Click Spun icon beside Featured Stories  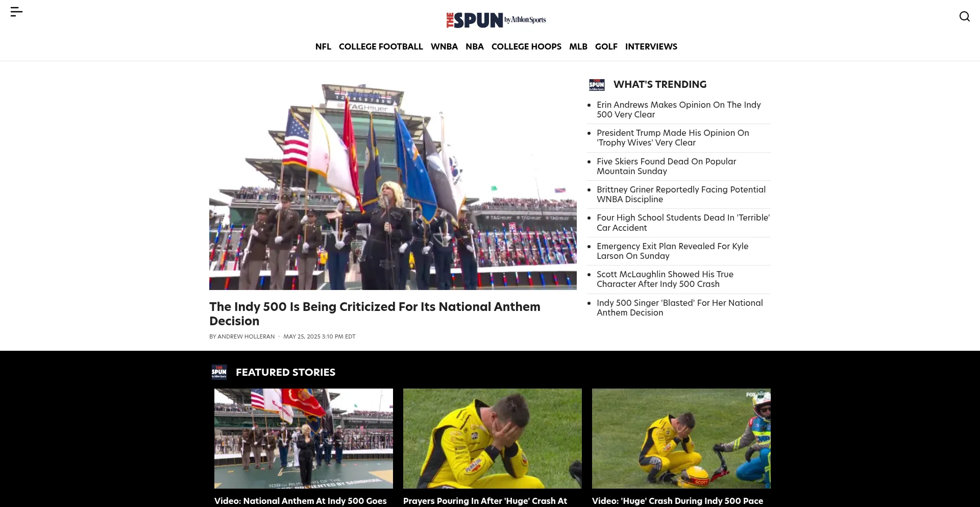click(219, 372)
